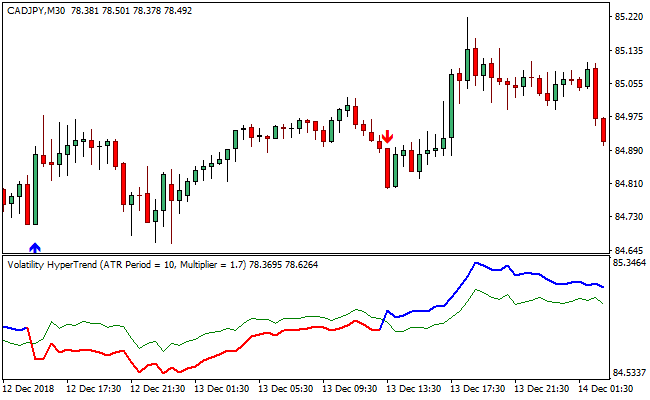
Task: Click the 85.220 price scale label
Action: [629, 17]
